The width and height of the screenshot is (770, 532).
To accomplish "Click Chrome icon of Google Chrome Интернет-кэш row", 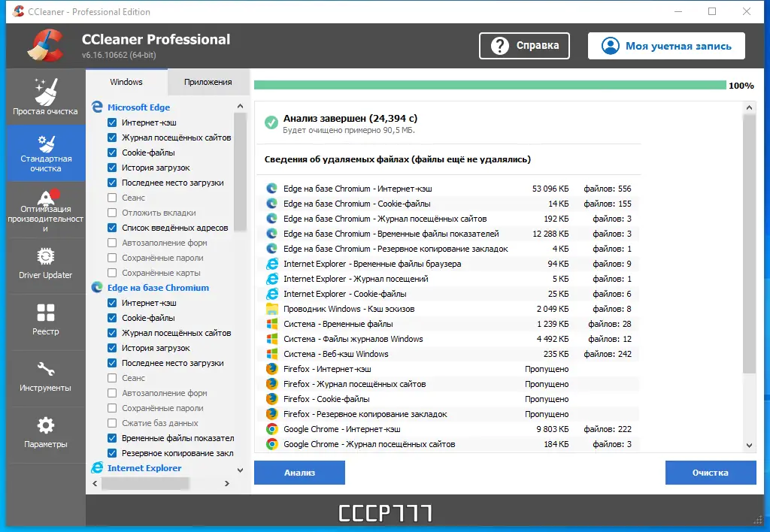I will 271,429.
